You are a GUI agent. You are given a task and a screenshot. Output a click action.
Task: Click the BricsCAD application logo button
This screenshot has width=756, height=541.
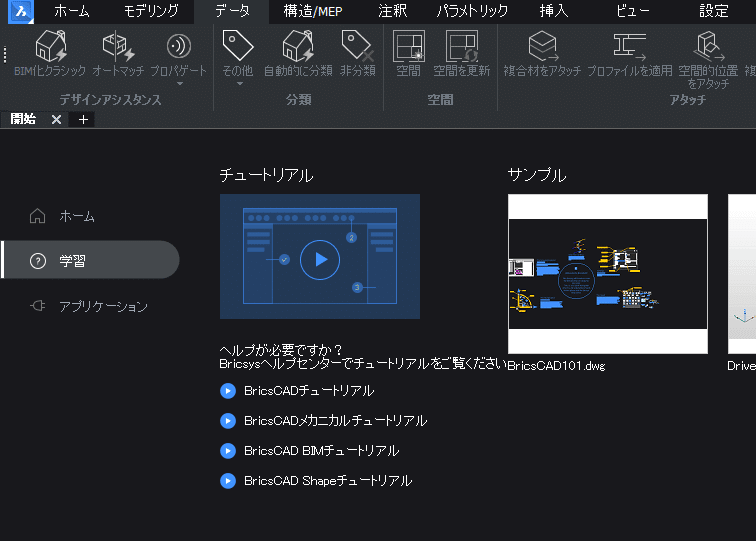point(21,11)
